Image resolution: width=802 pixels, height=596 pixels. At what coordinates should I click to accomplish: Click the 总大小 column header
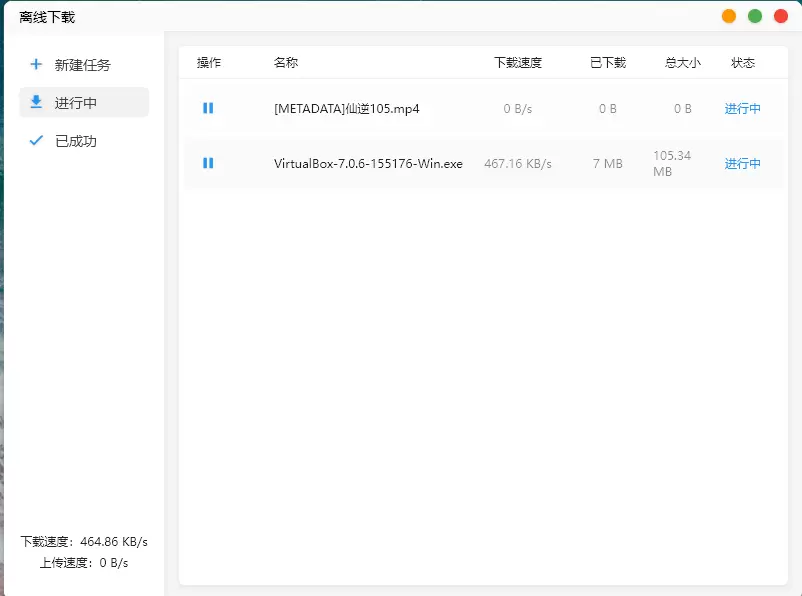(x=683, y=63)
